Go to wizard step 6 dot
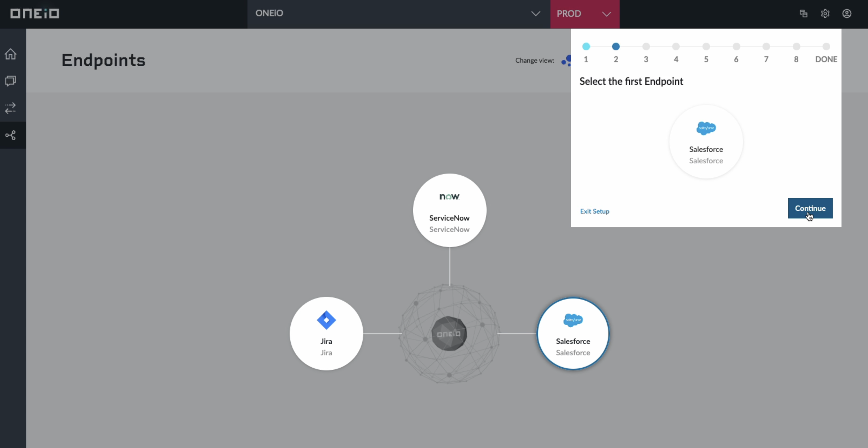Viewport: 868px width, 448px height. 736,47
